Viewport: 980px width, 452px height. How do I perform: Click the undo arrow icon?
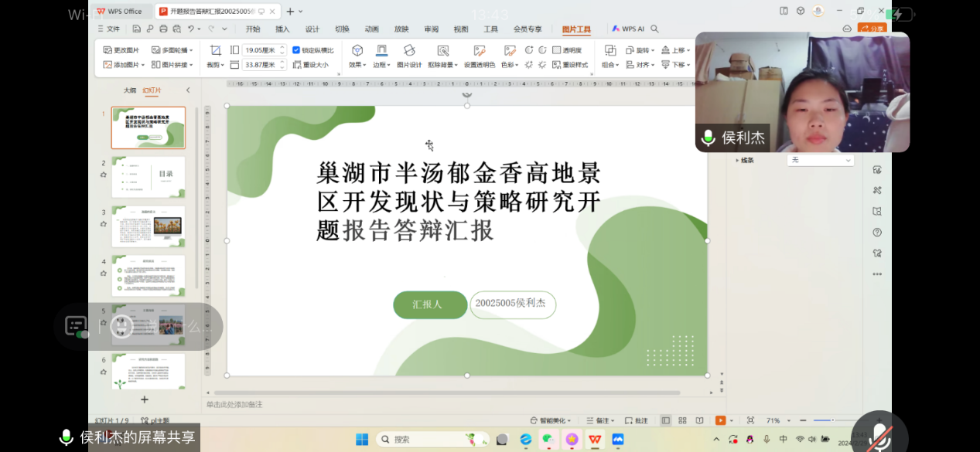click(x=190, y=29)
